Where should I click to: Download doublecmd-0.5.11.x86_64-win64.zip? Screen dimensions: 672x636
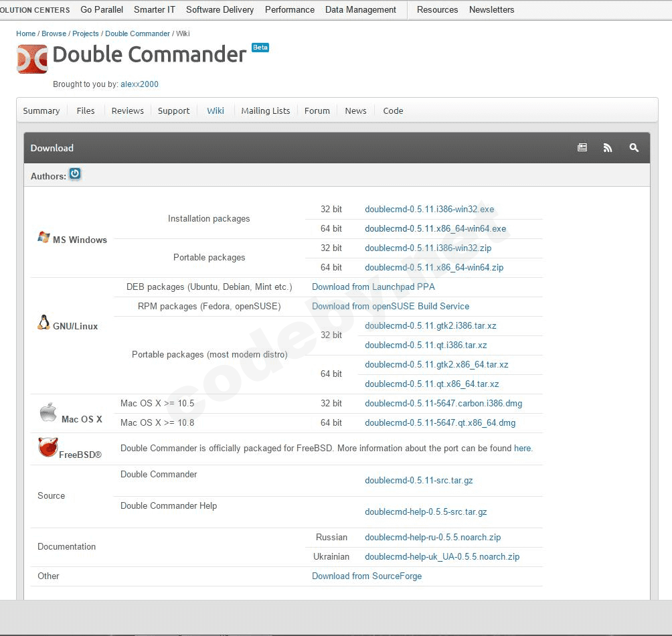pyautogui.click(x=434, y=267)
